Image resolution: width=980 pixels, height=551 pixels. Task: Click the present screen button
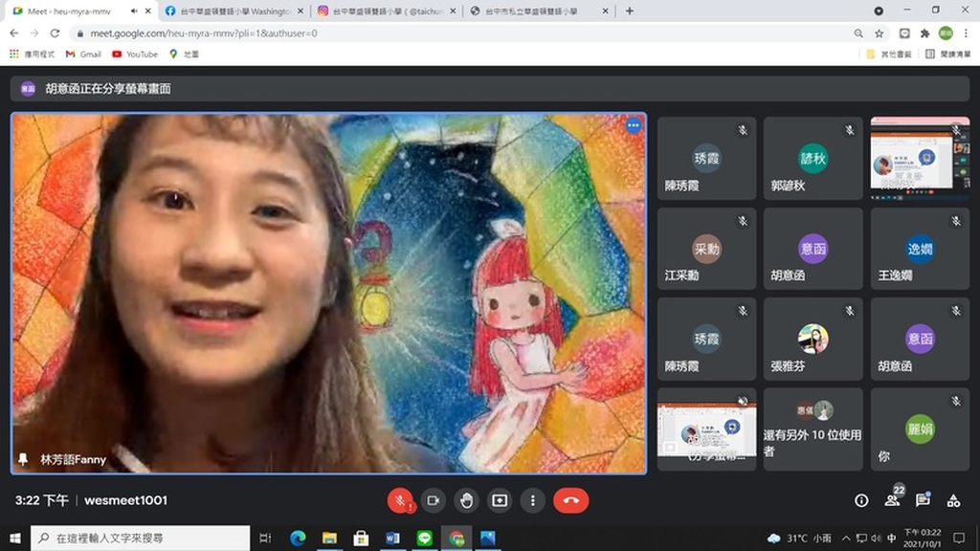click(500, 500)
